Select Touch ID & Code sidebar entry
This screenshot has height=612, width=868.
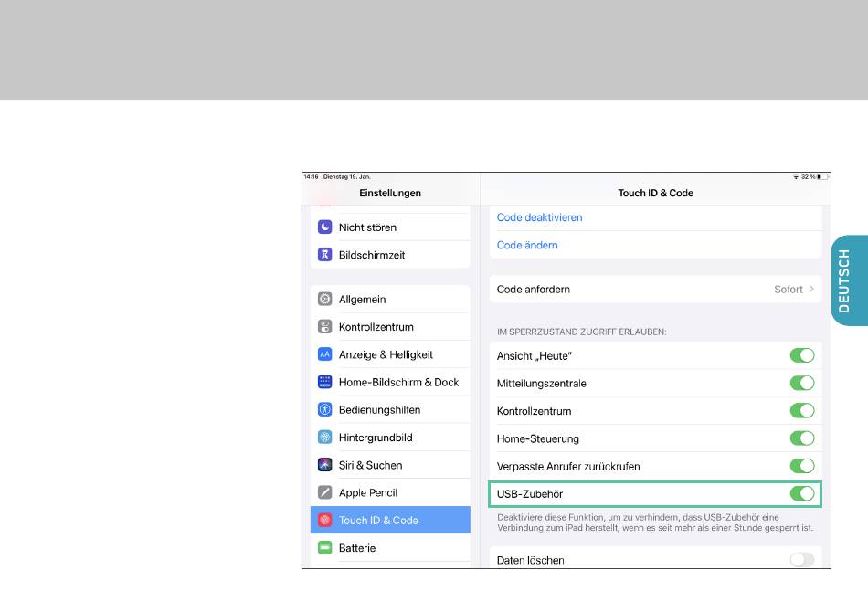click(390, 520)
